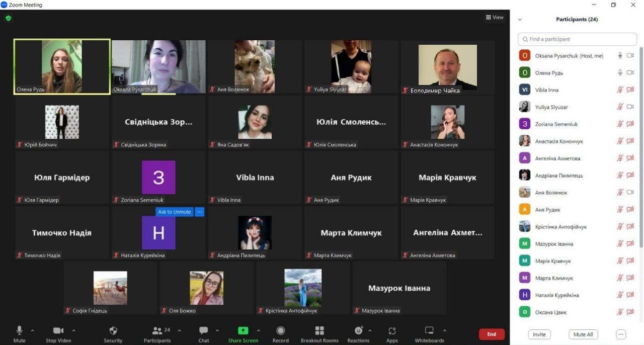Image resolution: width=644 pixels, height=345 pixels.
Task: Open Breakout Rooms
Action: [319, 333]
